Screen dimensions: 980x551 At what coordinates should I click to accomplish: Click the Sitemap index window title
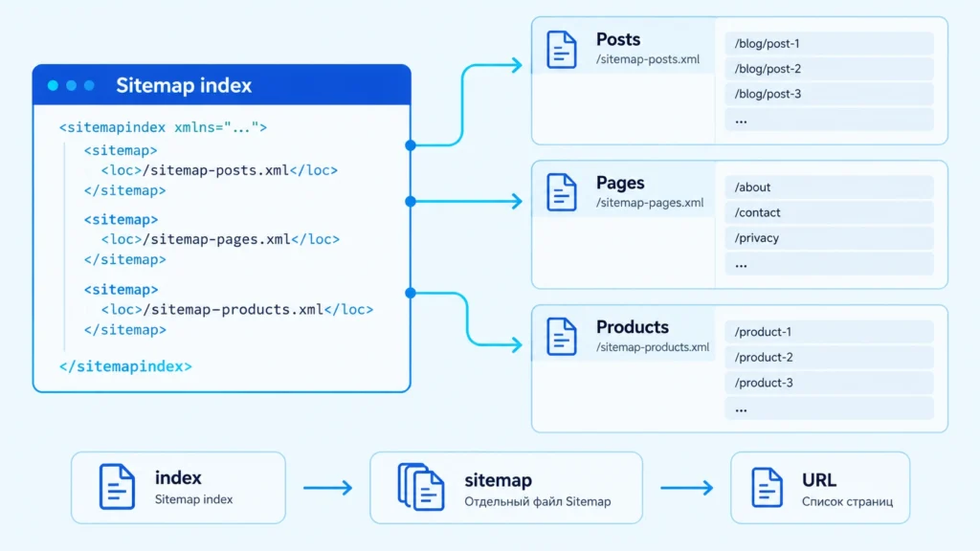point(184,85)
